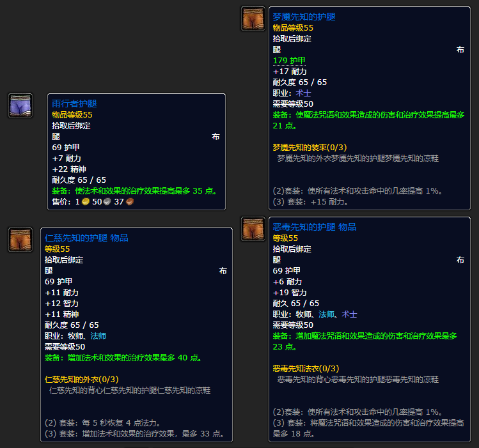Click the copper coin in 售价
479x448 pixels.
click(x=130, y=202)
